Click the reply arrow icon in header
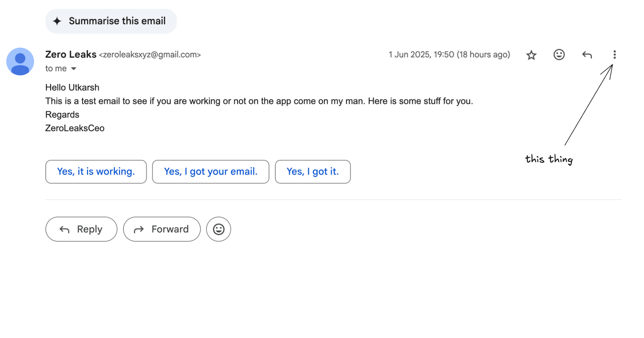 pos(587,55)
